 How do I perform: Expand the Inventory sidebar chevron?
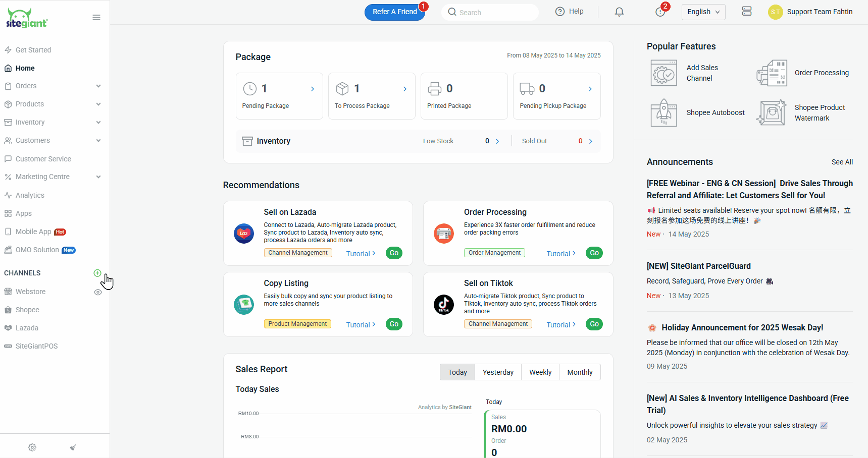98,123
